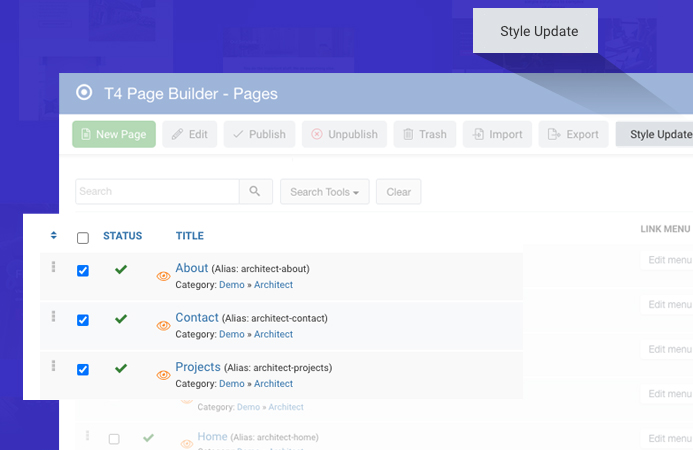Click Architect category in Contact row

273,334
